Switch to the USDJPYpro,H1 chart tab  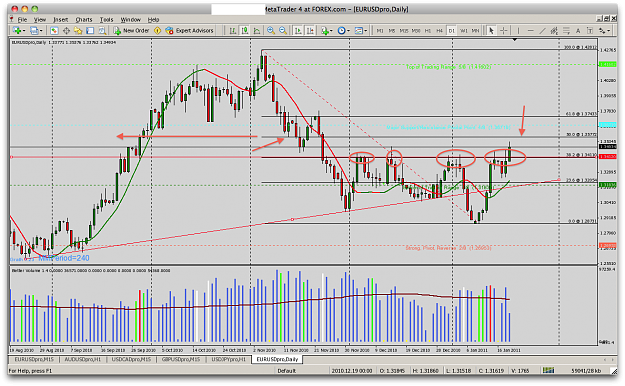[229, 359]
